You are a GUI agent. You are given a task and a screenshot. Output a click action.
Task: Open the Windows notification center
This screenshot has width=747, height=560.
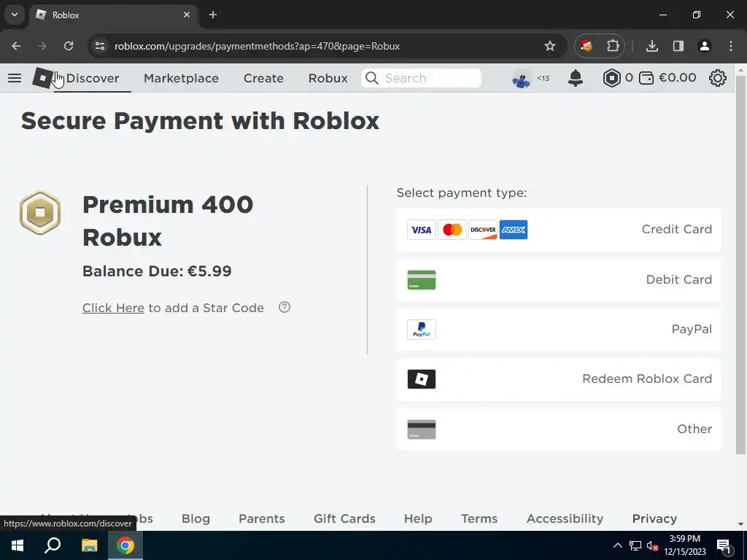point(724,546)
